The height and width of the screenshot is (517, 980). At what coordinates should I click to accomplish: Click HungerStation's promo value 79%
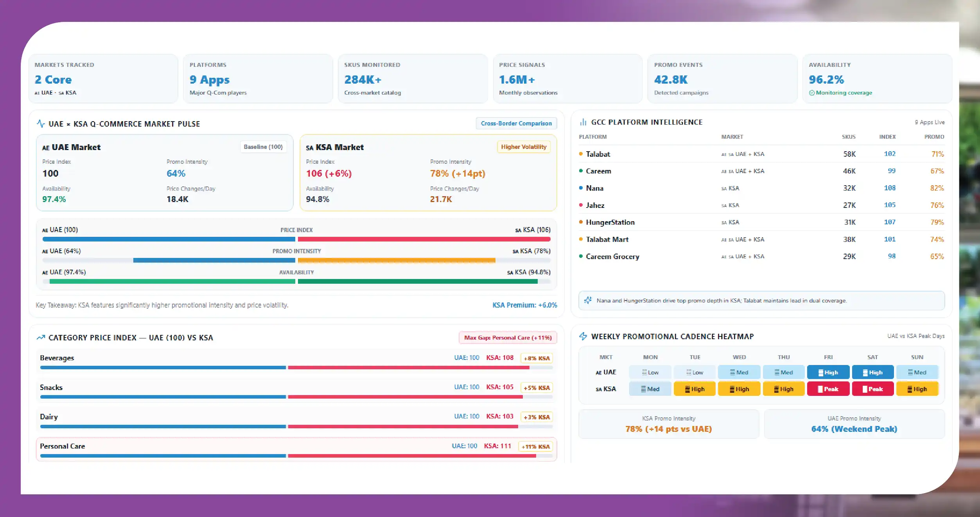click(x=937, y=222)
